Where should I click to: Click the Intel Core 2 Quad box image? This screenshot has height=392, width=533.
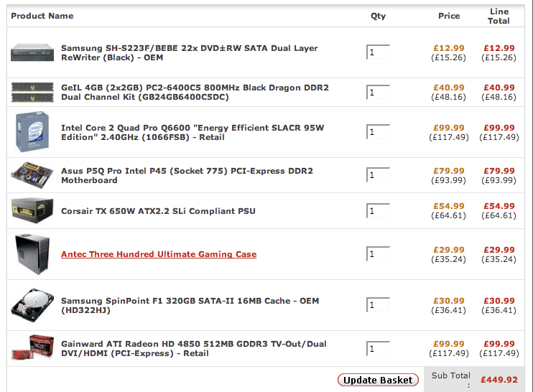pos(32,133)
